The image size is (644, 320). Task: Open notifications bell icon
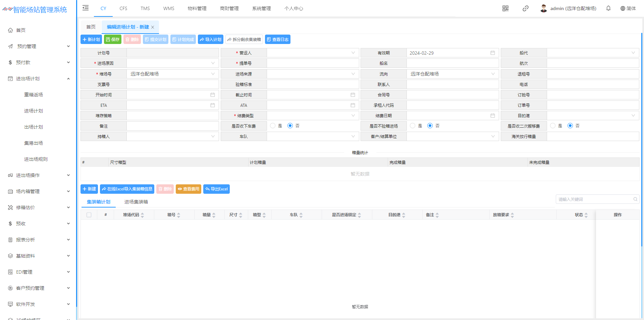tap(608, 8)
